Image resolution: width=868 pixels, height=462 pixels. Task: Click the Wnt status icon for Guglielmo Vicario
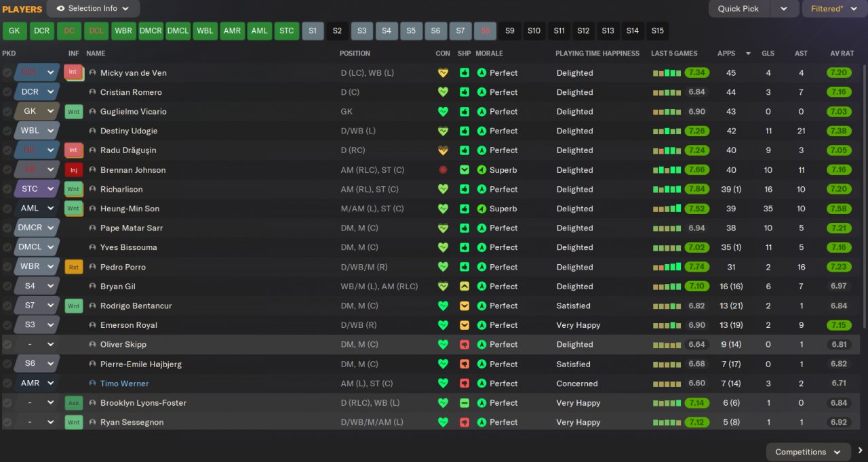(x=73, y=112)
